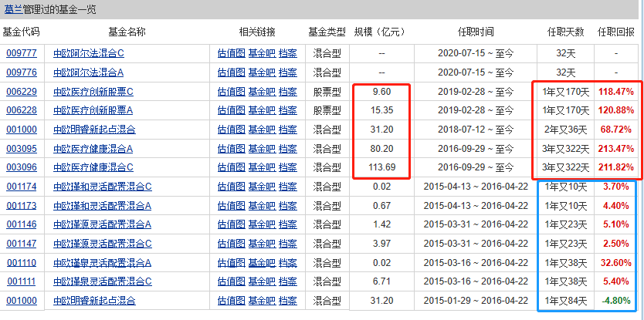This screenshot has height=320, width=644.
Task: Click the 基金代码 column header
Action: [x=22, y=32]
